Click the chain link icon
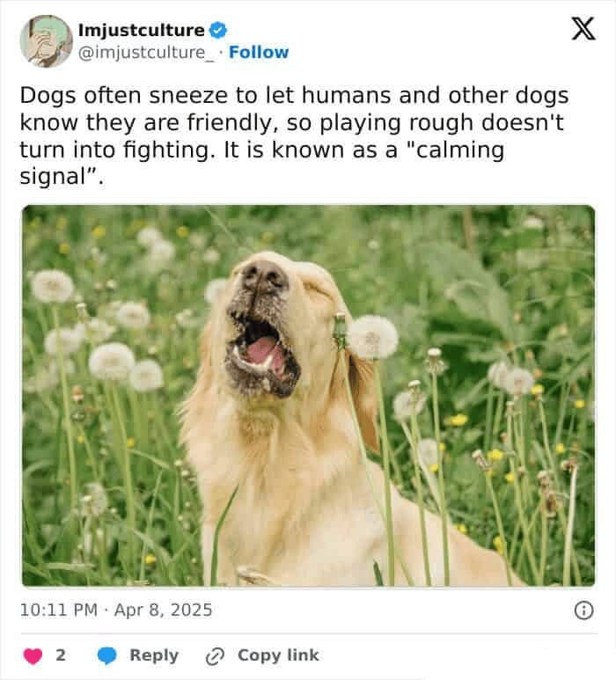 tap(215, 655)
